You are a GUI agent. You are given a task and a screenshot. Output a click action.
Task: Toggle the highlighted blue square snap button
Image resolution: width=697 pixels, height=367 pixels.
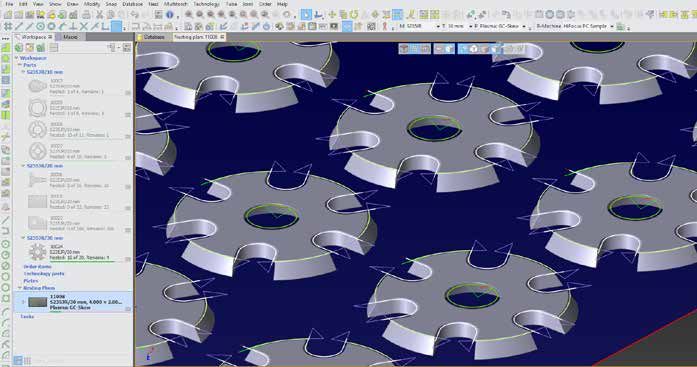tap(116, 27)
